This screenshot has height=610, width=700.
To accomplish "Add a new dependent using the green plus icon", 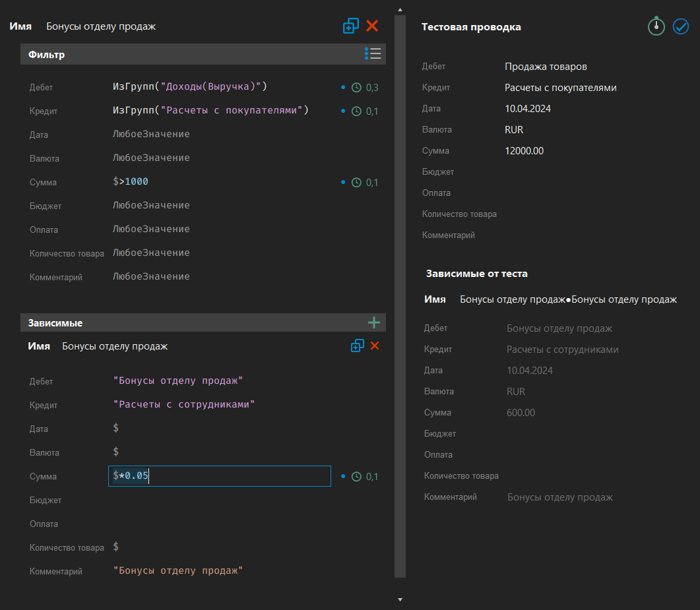I will pyautogui.click(x=374, y=322).
